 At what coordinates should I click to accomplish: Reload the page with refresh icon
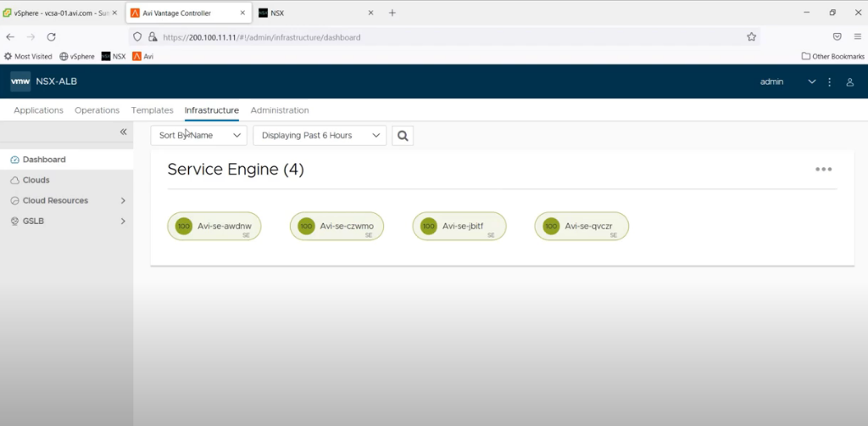coord(51,37)
